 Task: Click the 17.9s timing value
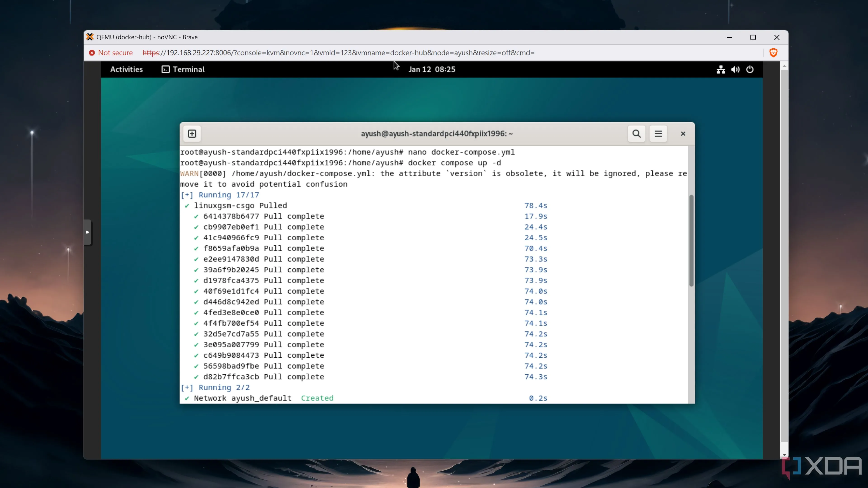click(536, 217)
